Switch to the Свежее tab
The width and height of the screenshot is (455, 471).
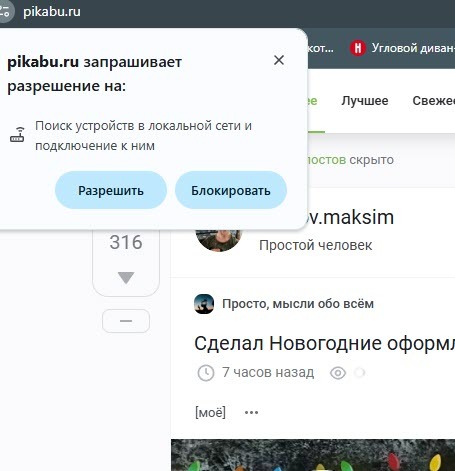[x=433, y=101]
